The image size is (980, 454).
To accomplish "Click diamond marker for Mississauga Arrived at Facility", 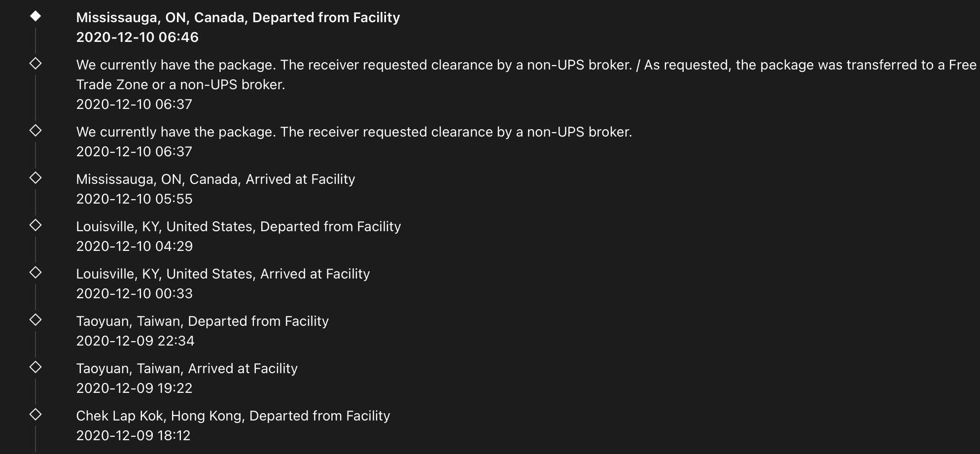I will pyautogui.click(x=35, y=178).
